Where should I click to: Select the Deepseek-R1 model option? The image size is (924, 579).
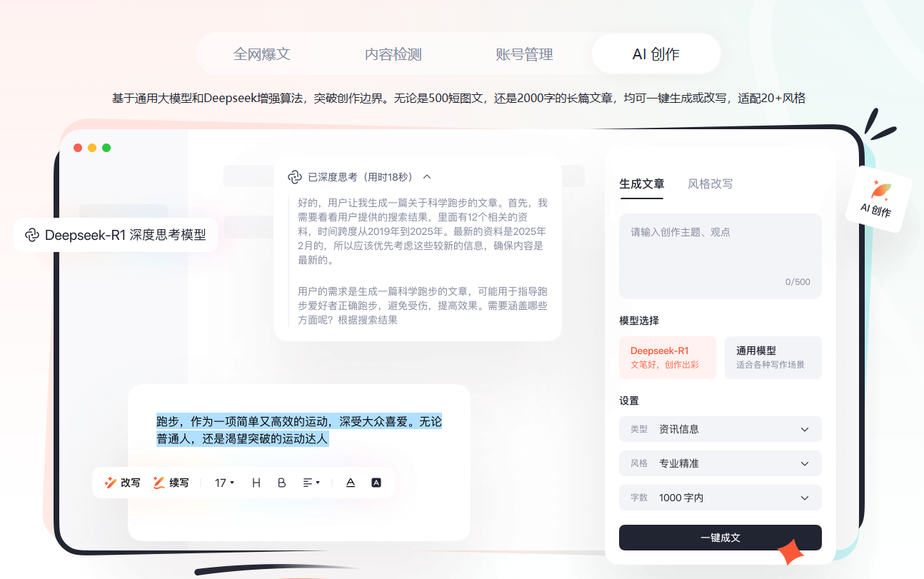pos(667,358)
